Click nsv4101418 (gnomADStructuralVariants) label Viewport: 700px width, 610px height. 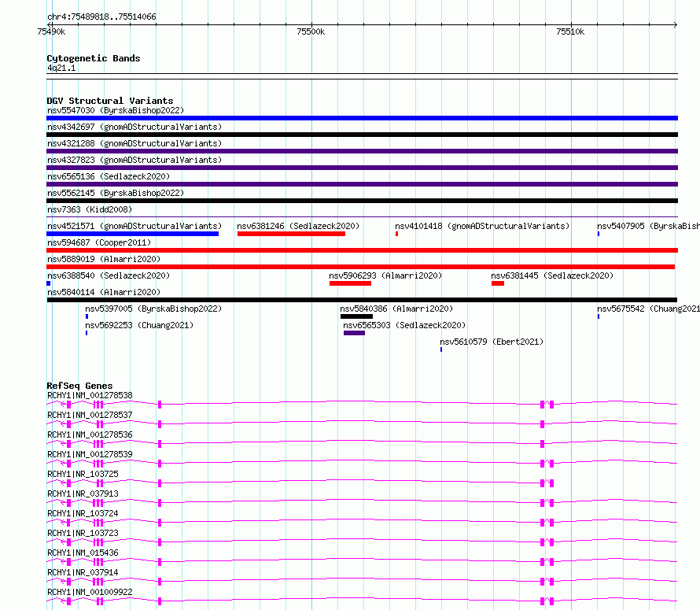point(482,226)
